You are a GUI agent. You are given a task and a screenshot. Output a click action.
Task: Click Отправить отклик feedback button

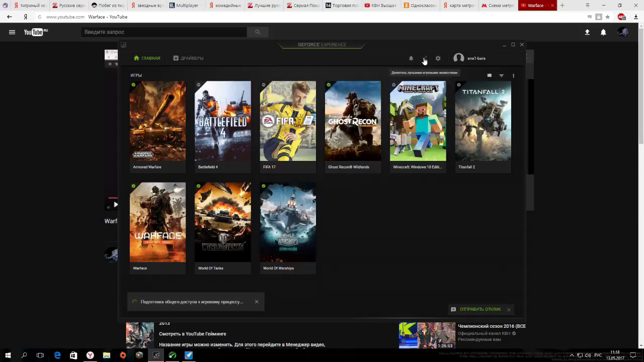point(476,309)
